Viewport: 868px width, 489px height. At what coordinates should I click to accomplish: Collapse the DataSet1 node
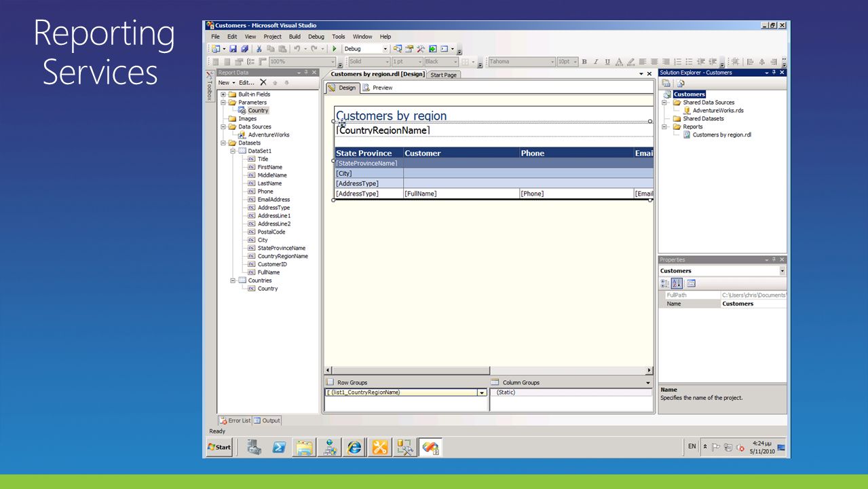[233, 151]
